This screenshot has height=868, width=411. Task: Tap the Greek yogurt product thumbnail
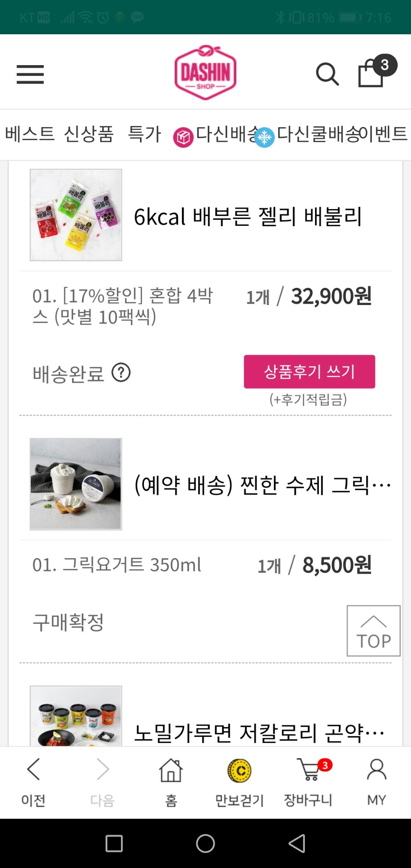(76, 484)
